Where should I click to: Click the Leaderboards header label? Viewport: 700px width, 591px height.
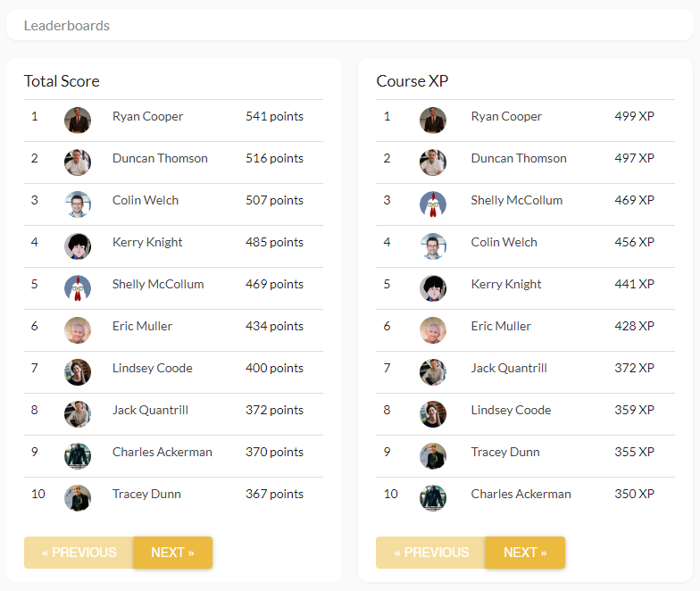pyautogui.click(x=67, y=26)
